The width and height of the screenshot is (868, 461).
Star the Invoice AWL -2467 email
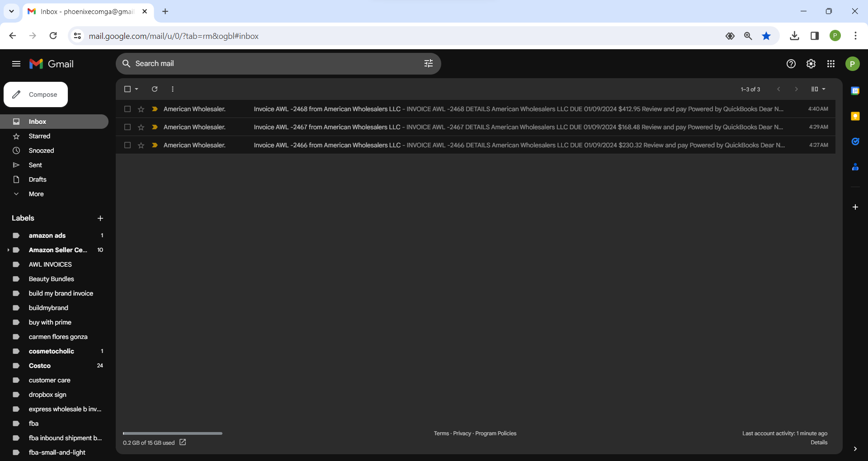pos(141,127)
